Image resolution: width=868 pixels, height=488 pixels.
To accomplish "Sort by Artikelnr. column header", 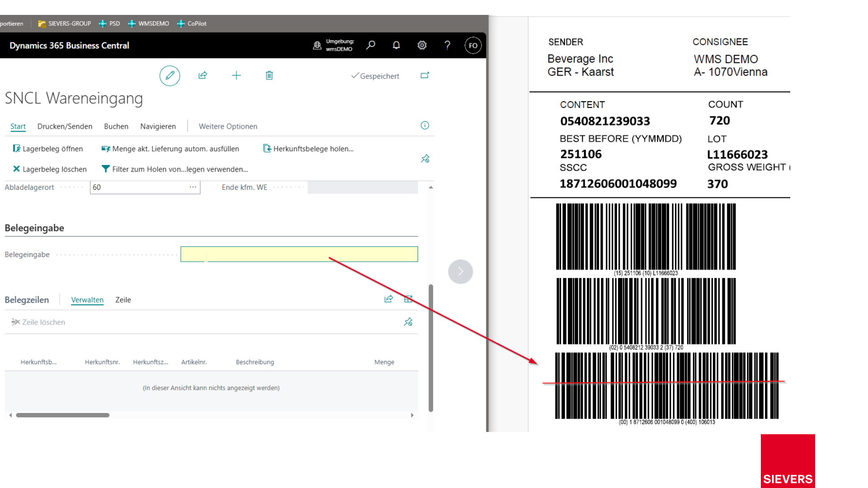I will pyautogui.click(x=194, y=362).
